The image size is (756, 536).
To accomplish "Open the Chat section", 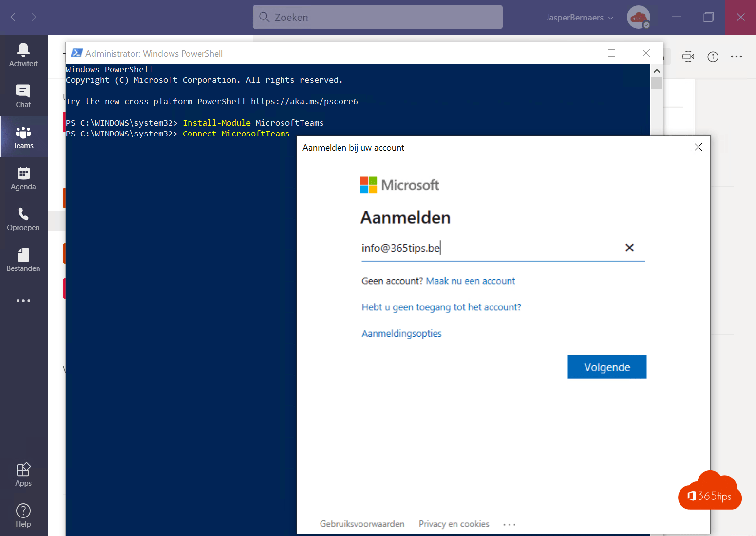I will point(23,96).
